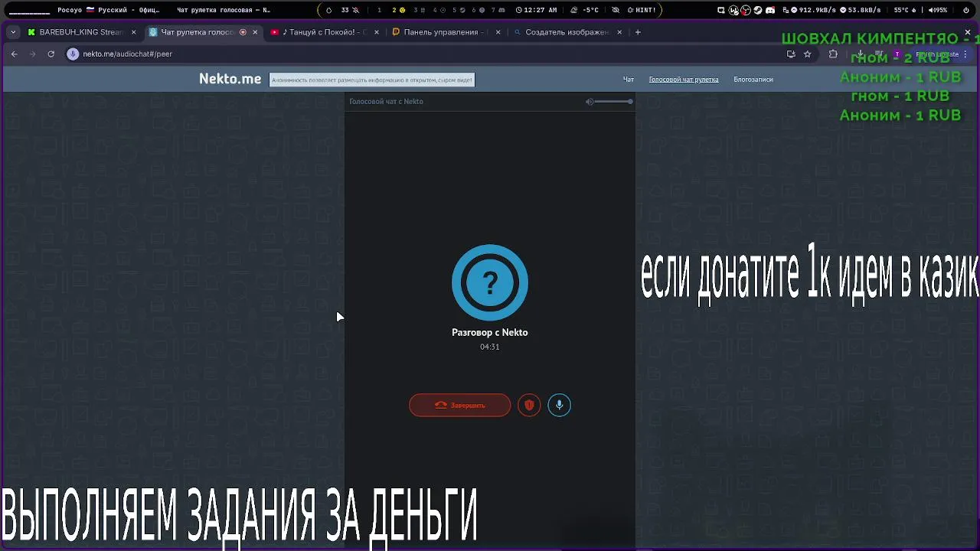Go back in browser history
The height and width of the screenshot is (551, 980).
14,54
